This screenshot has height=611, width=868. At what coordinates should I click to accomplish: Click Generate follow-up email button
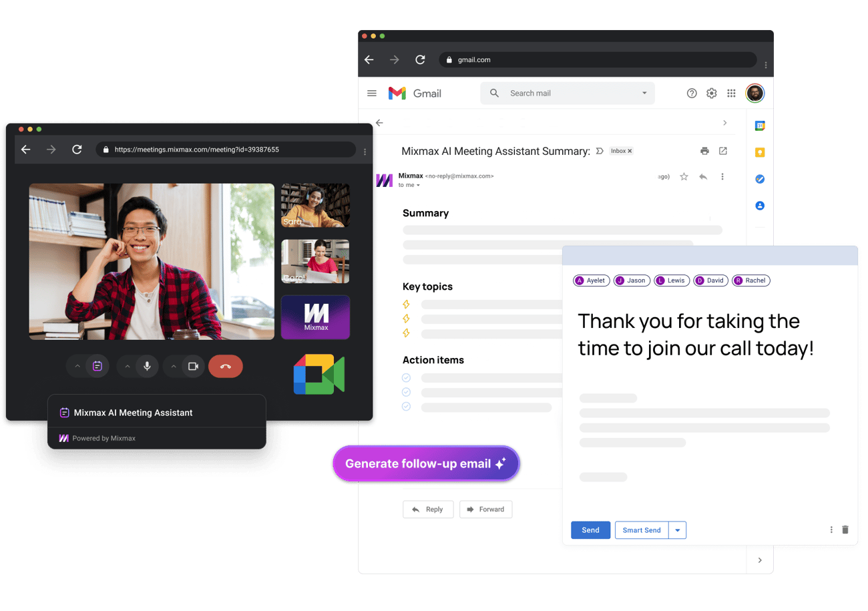pyautogui.click(x=426, y=463)
